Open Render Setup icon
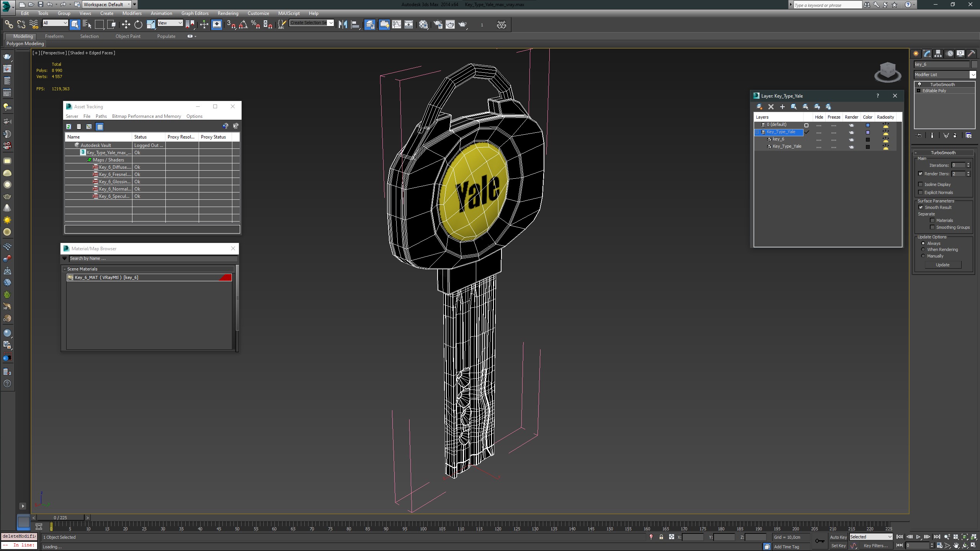This screenshot has height=551, width=980. point(438,24)
